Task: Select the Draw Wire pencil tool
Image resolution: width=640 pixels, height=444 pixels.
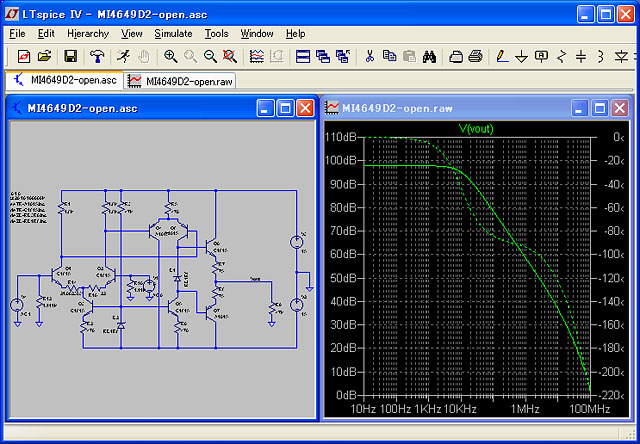Action: click(502, 56)
